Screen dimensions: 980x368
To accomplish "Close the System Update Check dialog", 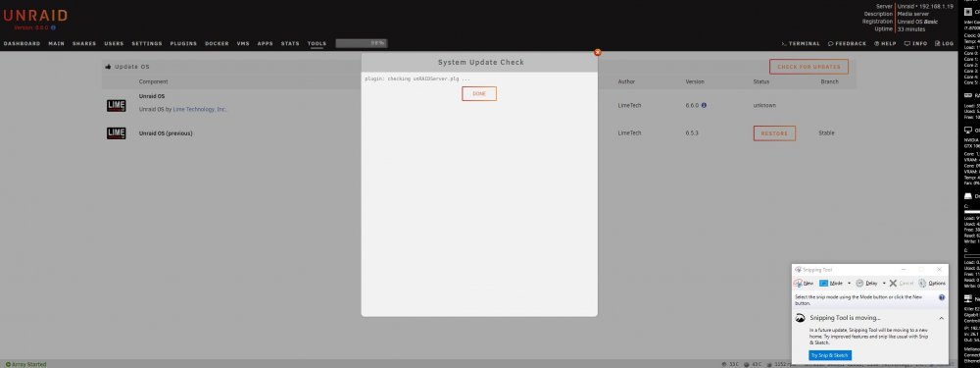I will (597, 53).
